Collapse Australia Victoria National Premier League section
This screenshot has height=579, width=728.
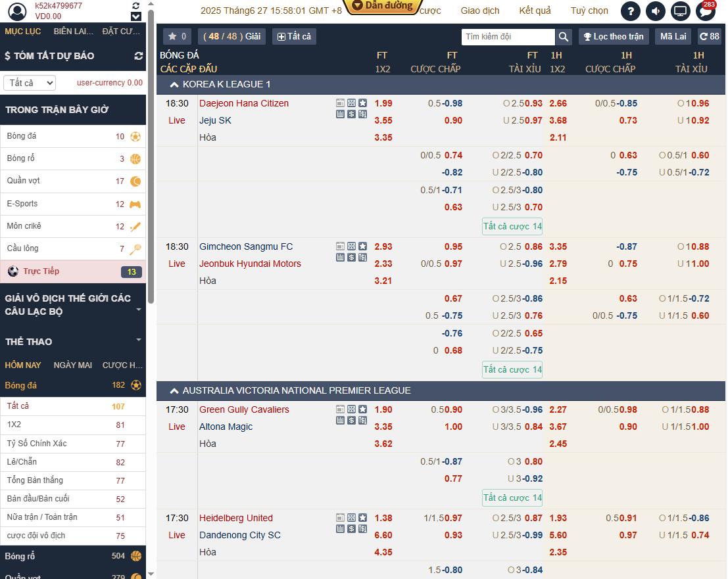tap(174, 390)
